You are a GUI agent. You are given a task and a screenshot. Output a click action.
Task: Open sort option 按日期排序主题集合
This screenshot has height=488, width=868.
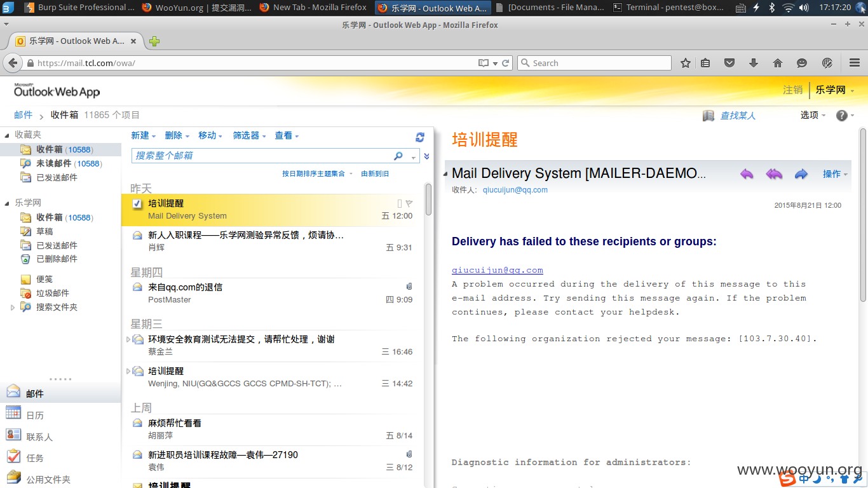point(317,173)
